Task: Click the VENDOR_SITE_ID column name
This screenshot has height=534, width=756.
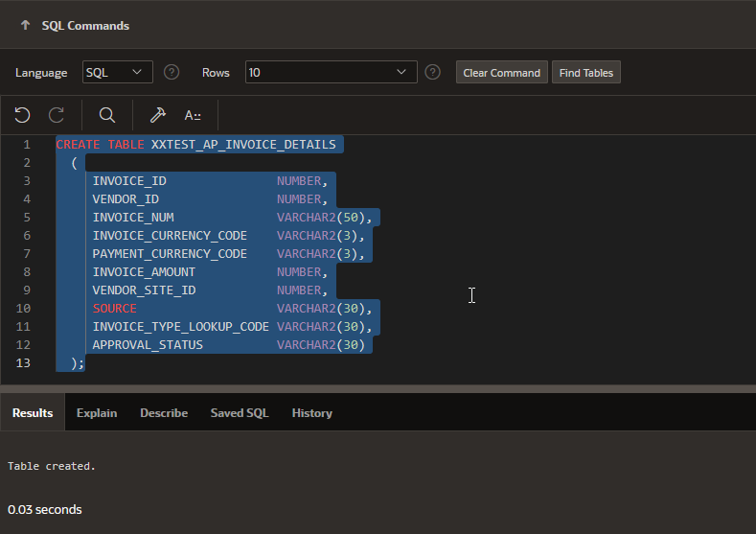Action: [144, 290]
